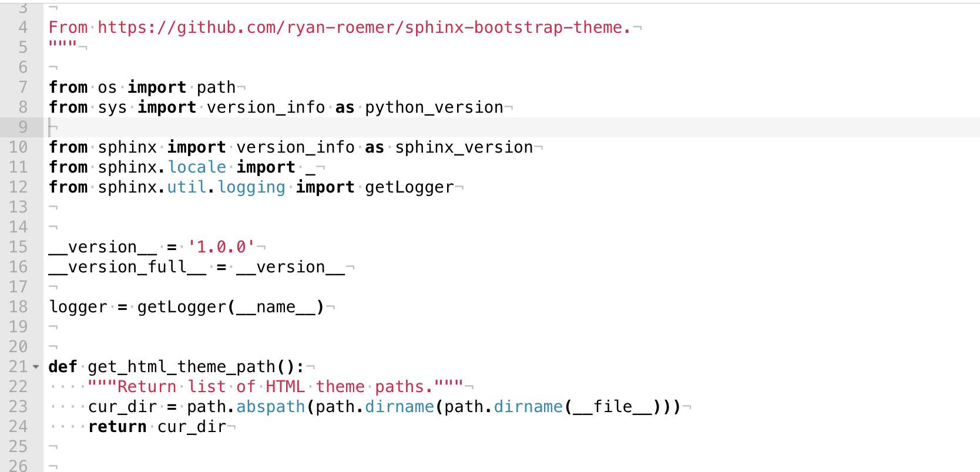Viewport: 980px width, 472px height.
Task: Click 'cur_dir' assignment on line 23
Action: click(x=123, y=407)
